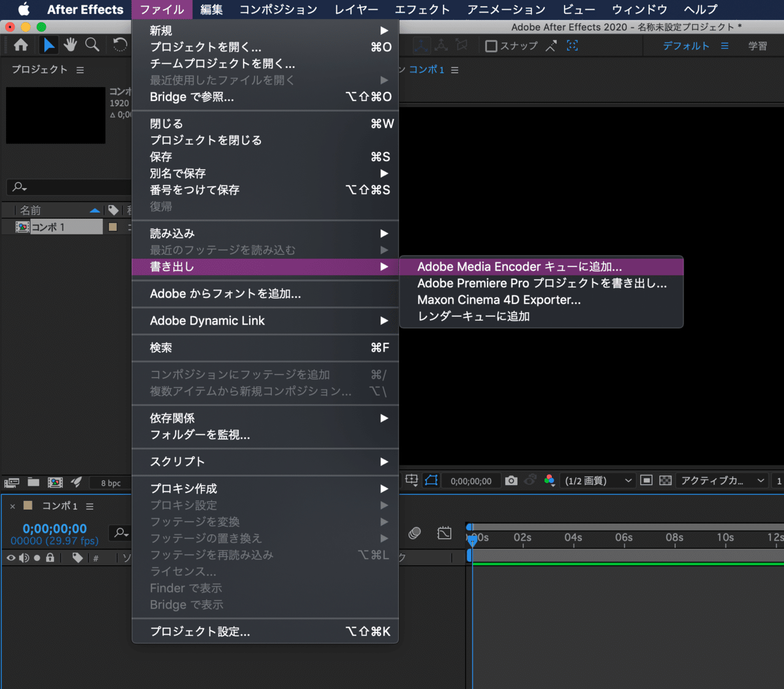
Task: Click the コンポ 1 timeline tab
Action: [59, 506]
